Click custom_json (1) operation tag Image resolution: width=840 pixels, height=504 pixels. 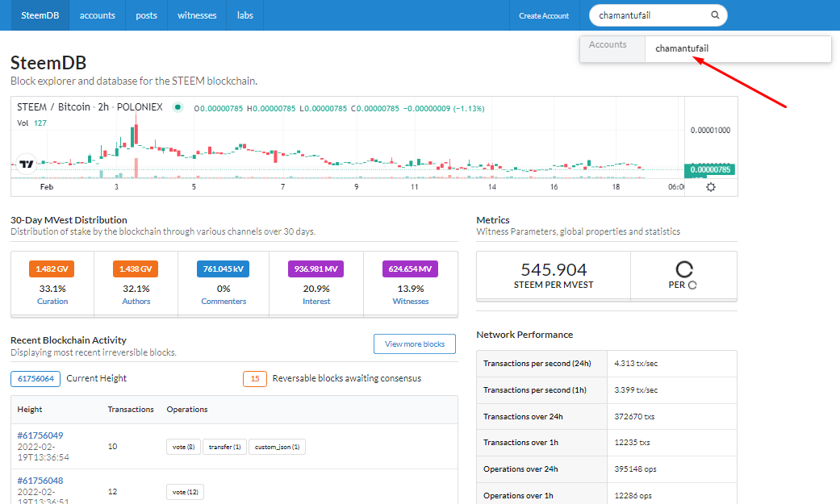pos(277,447)
